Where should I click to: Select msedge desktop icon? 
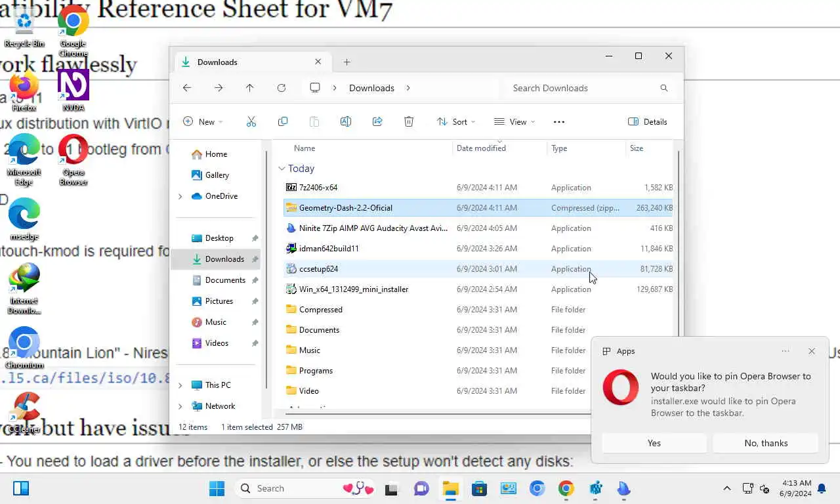click(x=24, y=219)
